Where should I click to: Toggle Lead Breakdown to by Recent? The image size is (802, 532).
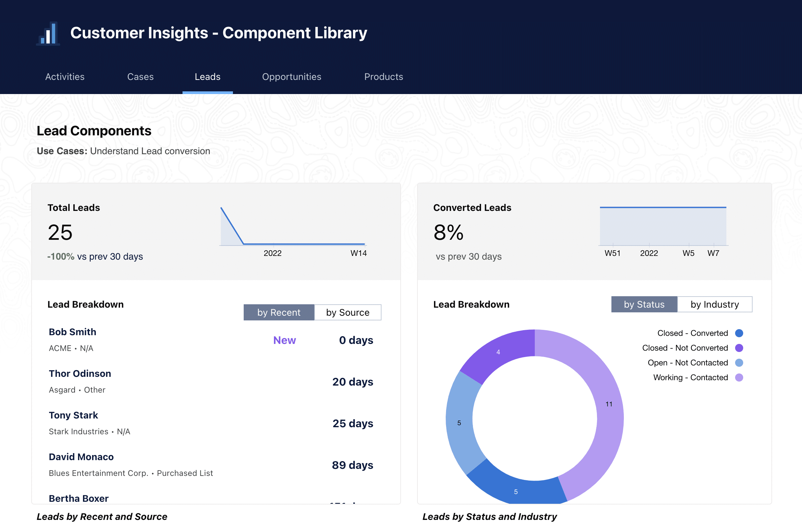[279, 312]
